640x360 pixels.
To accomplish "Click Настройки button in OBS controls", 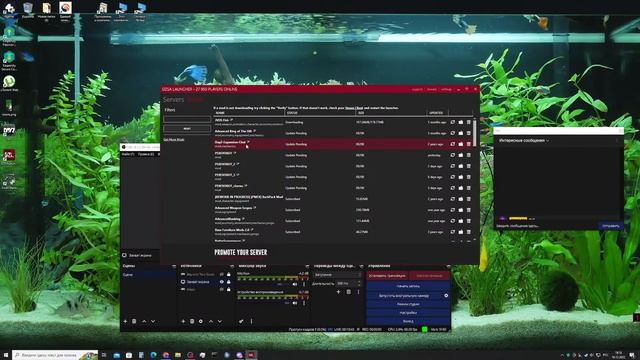I will 408,313.
